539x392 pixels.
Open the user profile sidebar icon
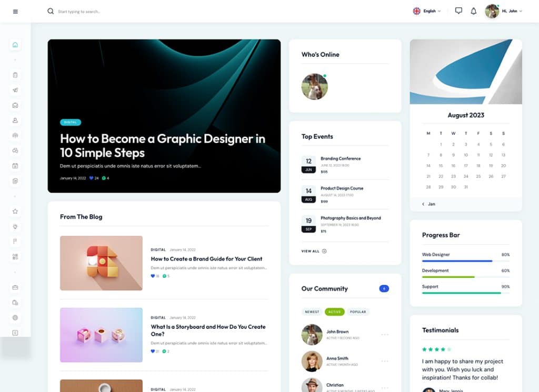pos(15,120)
